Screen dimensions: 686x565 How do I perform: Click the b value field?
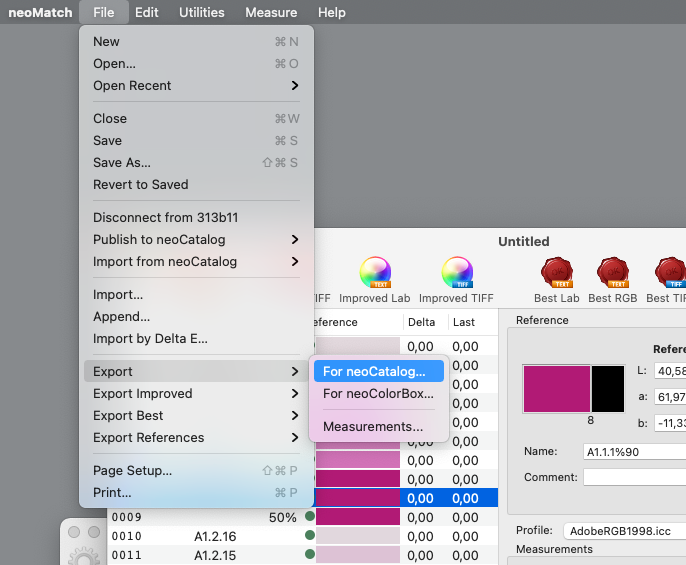point(670,423)
